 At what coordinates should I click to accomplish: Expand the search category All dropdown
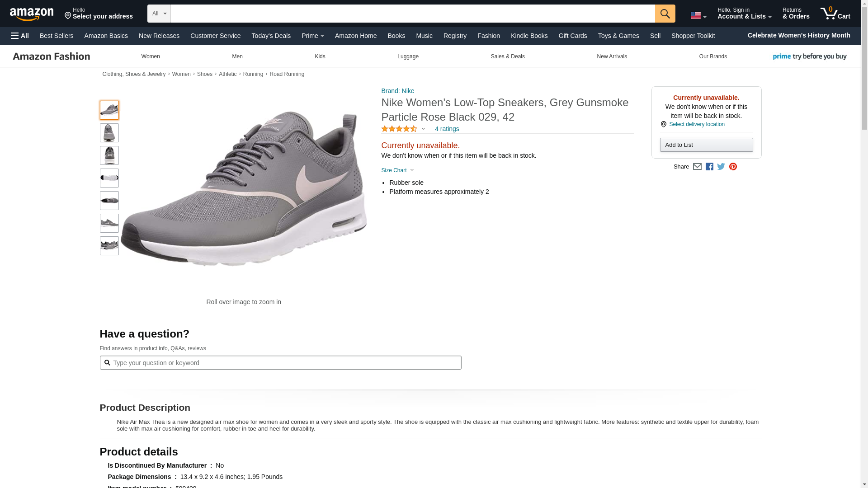(x=159, y=14)
